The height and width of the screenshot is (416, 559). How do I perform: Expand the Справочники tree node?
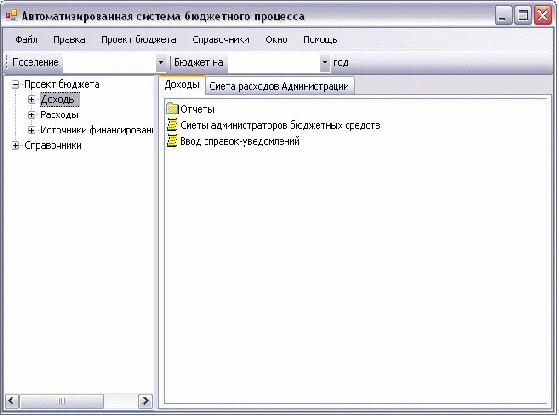click(15, 145)
